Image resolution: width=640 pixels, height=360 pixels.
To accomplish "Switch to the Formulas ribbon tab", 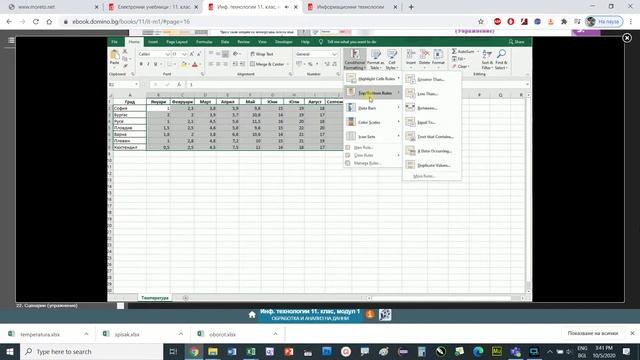I will tap(204, 42).
